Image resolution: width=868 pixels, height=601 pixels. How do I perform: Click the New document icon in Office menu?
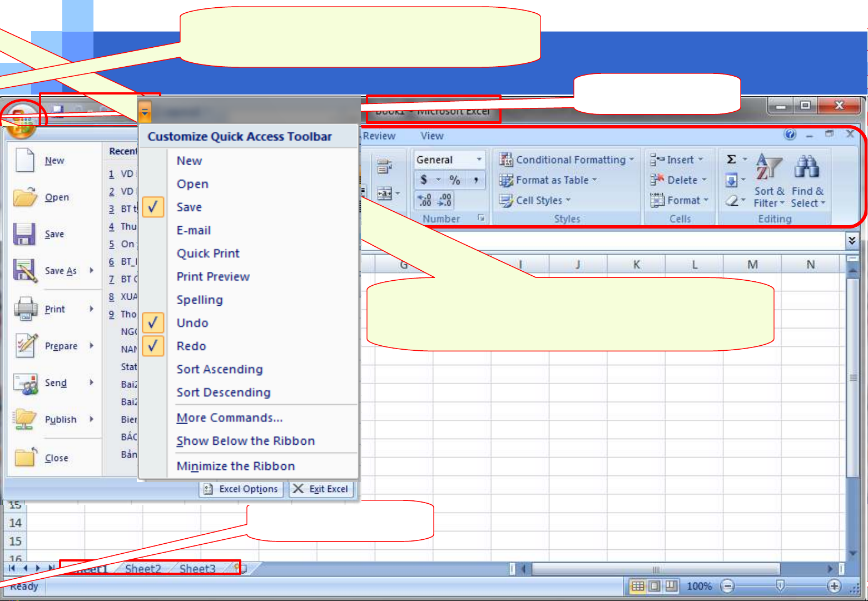pyautogui.click(x=25, y=161)
